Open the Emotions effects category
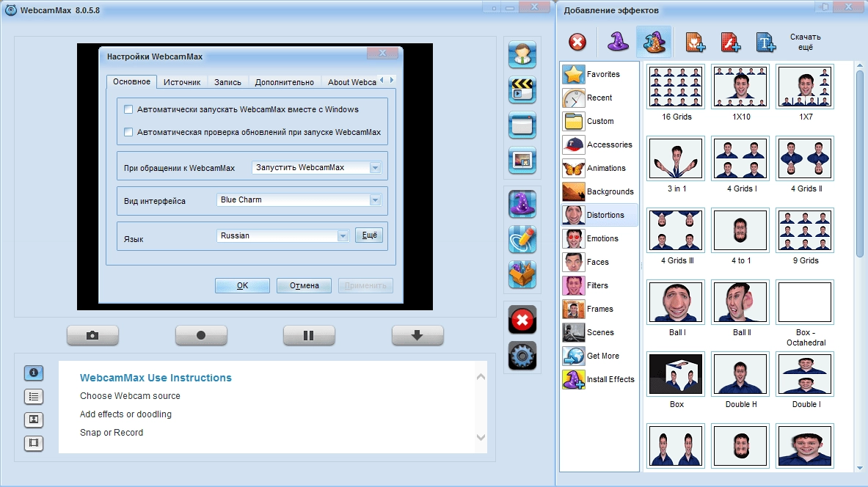The image size is (868, 487). pyautogui.click(x=599, y=238)
